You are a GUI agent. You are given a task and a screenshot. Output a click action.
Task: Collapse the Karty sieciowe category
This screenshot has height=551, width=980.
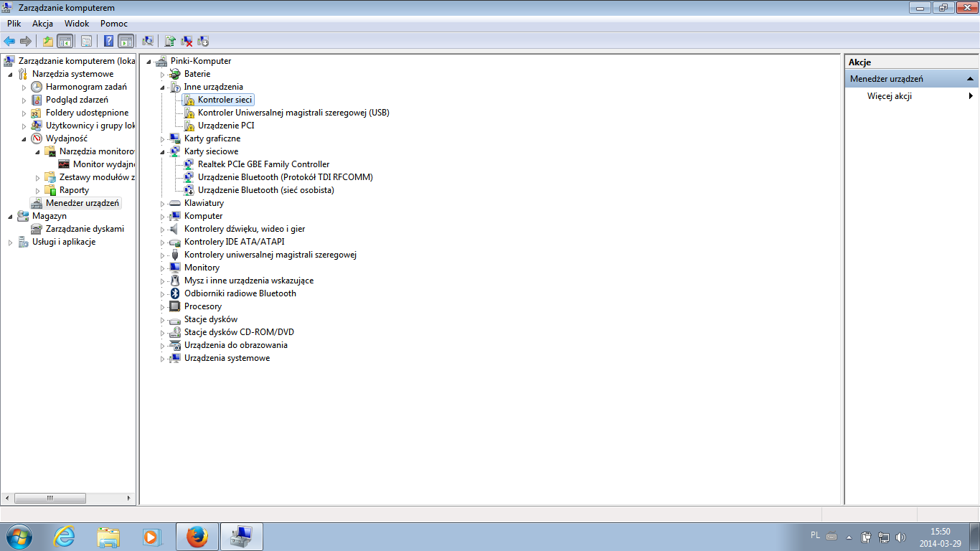pyautogui.click(x=163, y=151)
